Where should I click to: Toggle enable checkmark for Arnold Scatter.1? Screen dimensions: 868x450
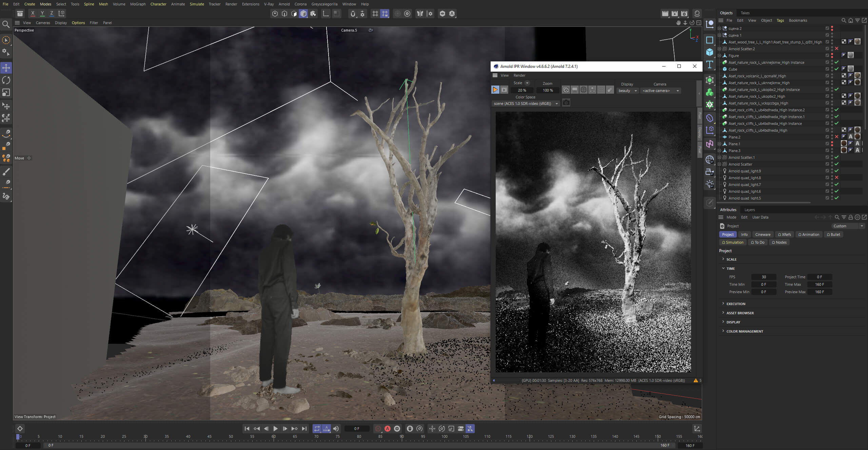(836, 157)
